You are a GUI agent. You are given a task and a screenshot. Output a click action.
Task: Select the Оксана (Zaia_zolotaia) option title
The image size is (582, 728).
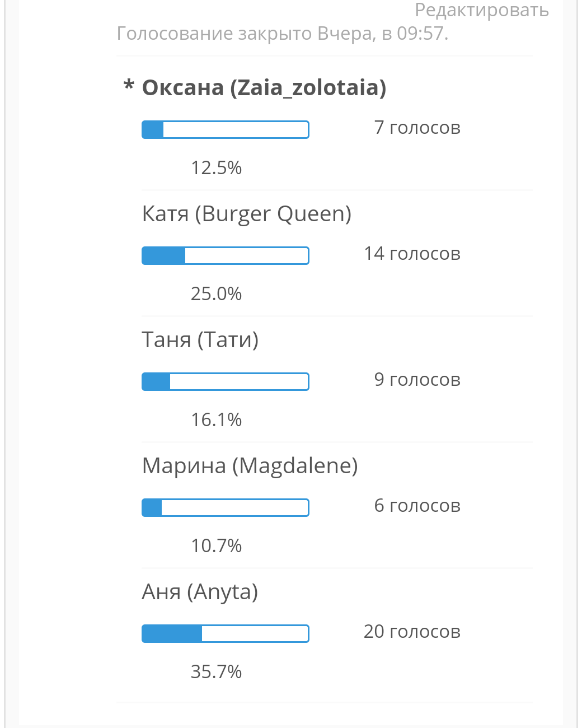coord(264,88)
